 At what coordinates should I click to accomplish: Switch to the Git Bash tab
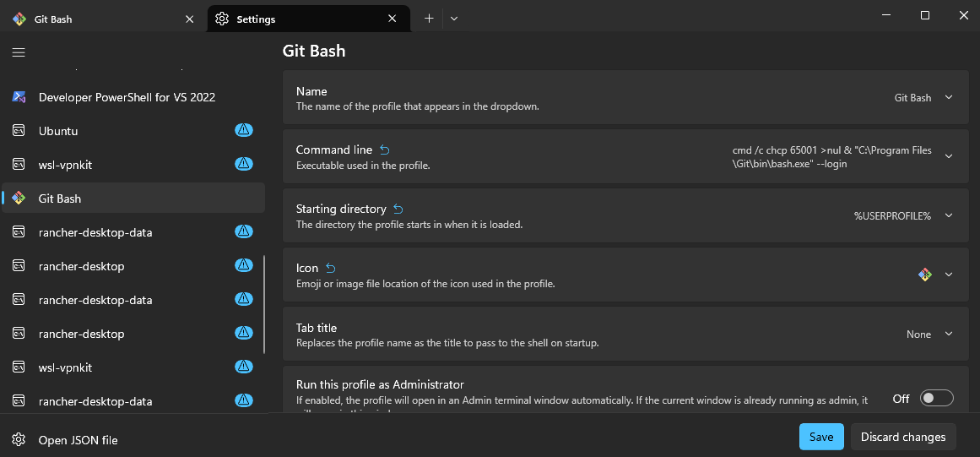click(x=103, y=19)
